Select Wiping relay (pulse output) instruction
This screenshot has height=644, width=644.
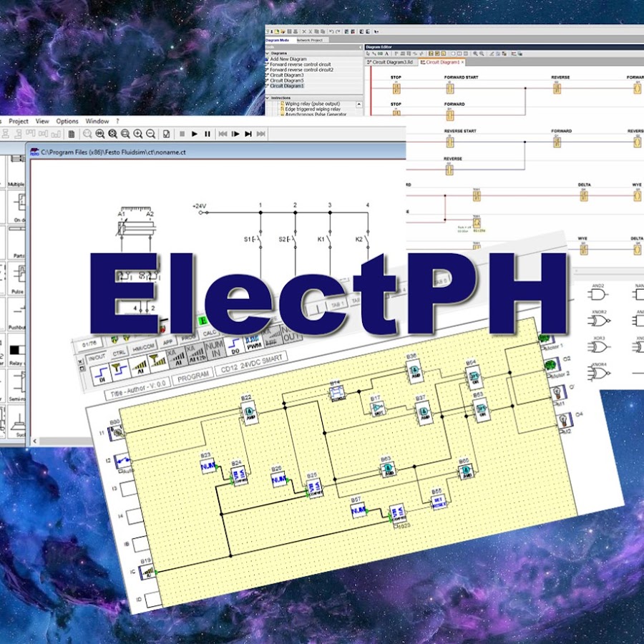(x=312, y=104)
